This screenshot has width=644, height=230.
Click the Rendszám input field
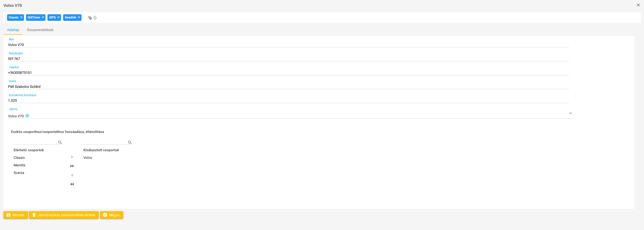287,59
